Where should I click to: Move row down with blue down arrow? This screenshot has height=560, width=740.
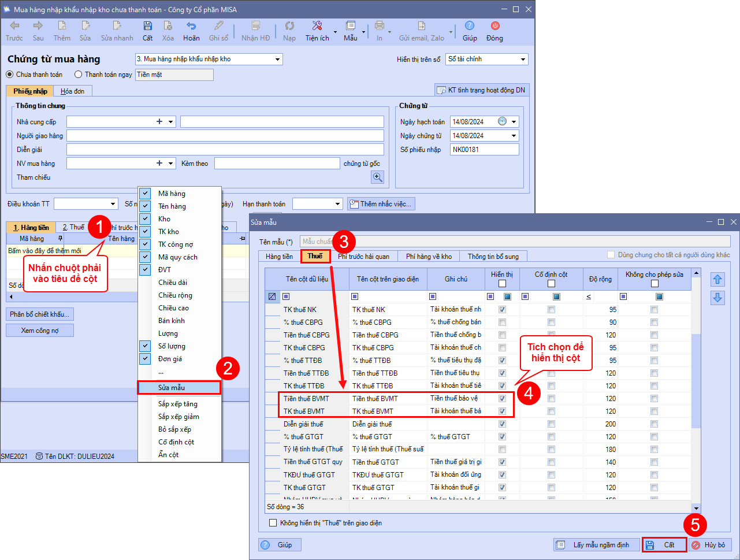pyautogui.click(x=717, y=298)
